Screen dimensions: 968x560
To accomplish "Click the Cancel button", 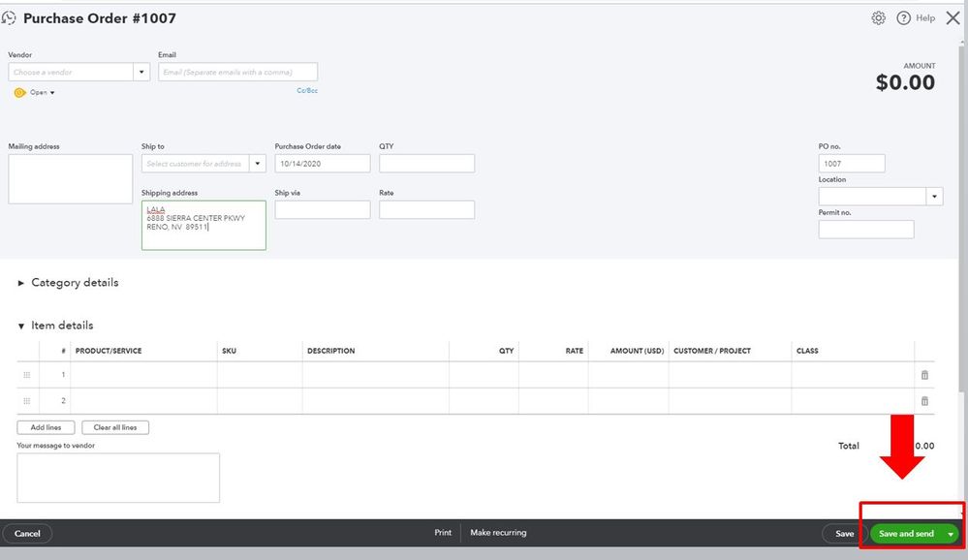I will click(x=27, y=534).
